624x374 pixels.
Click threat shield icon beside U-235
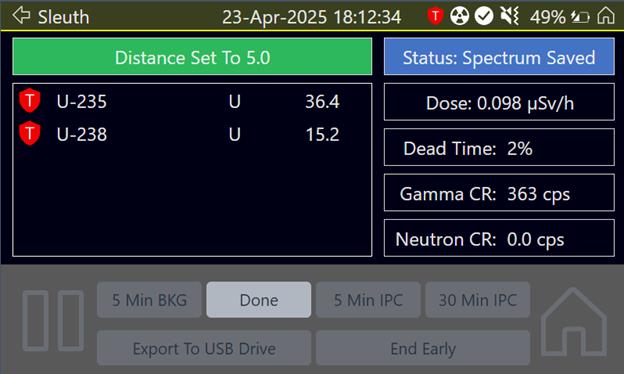point(30,101)
